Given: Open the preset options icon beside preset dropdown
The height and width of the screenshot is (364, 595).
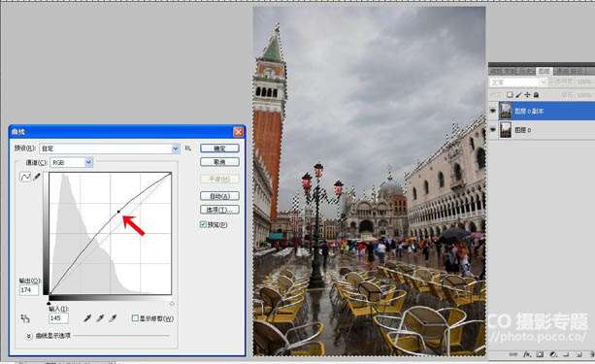Looking at the screenshot, I should pyautogui.click(x=188, y=149).
